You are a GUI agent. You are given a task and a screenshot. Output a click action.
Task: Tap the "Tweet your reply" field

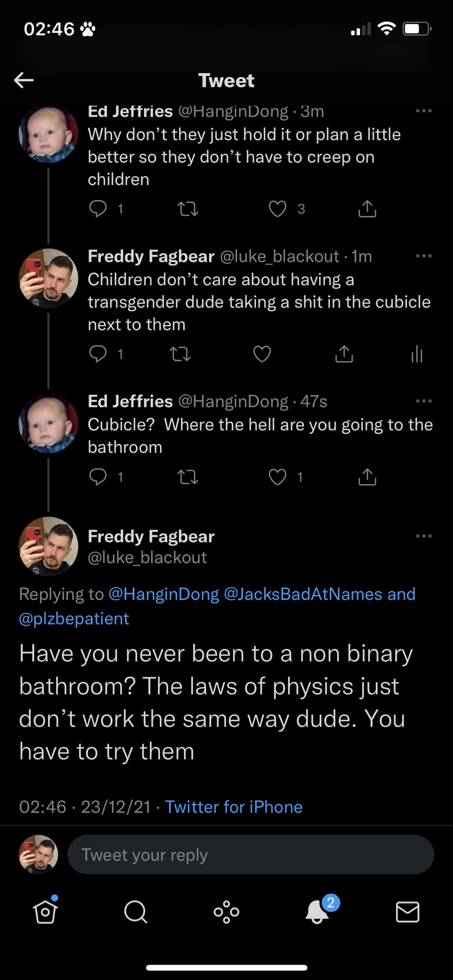pos(250,855)
